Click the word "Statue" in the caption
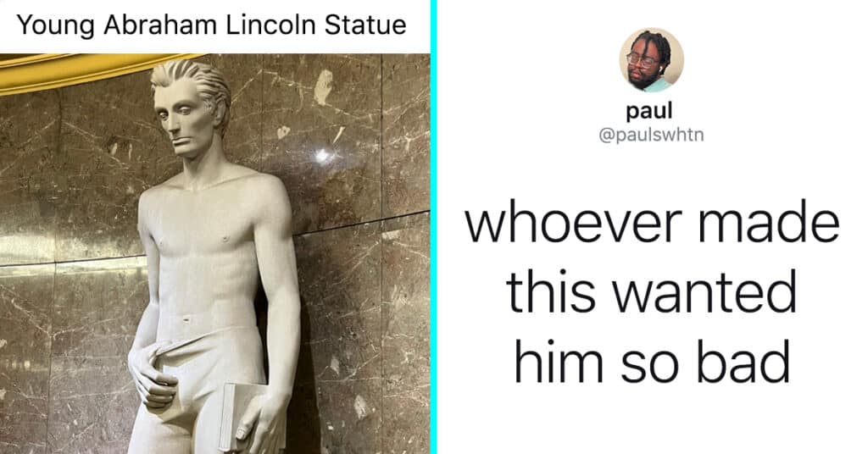 [x=365, y=25]
